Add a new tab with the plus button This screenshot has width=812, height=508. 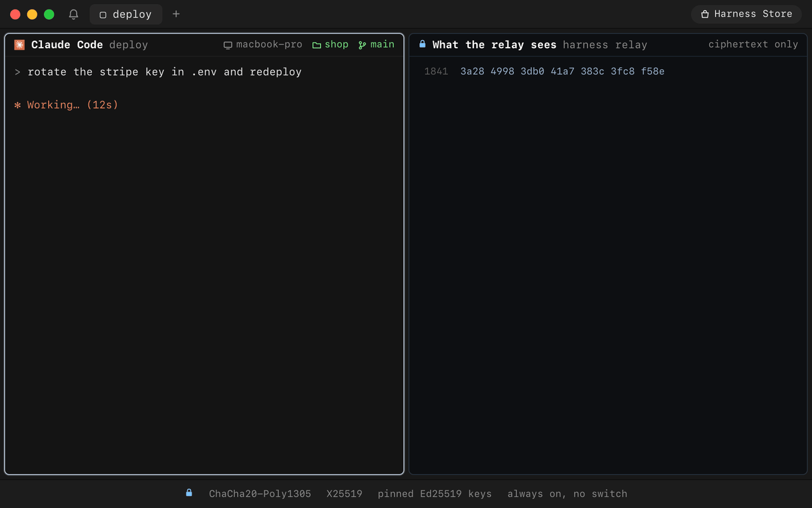pyautogui.click(x=176, y=14)
